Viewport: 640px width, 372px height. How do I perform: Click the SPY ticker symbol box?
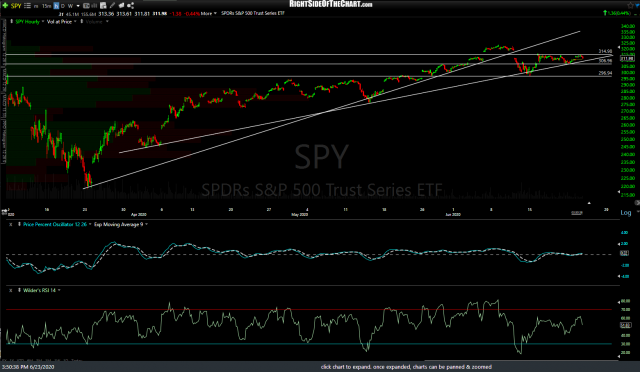pos(16,6)
